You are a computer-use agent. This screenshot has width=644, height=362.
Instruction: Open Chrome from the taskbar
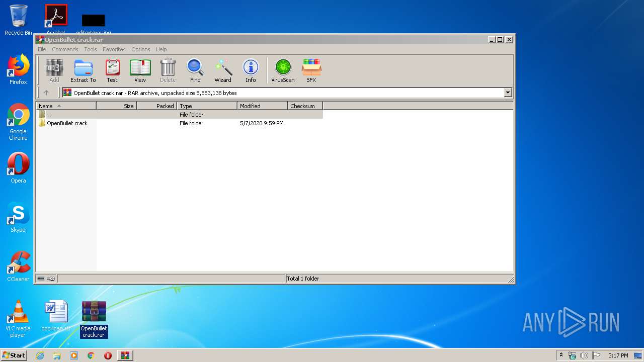(x=91, y=355)
